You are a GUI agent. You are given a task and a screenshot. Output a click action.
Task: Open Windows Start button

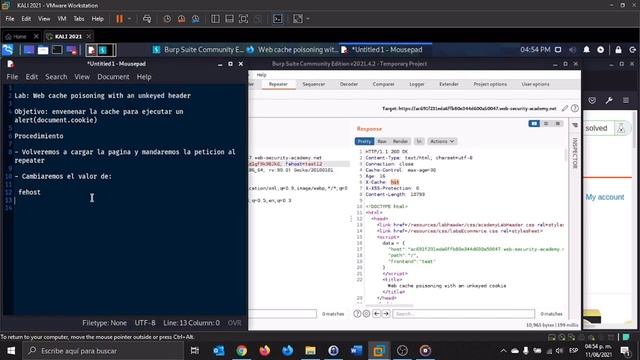(x=11, y=351)
